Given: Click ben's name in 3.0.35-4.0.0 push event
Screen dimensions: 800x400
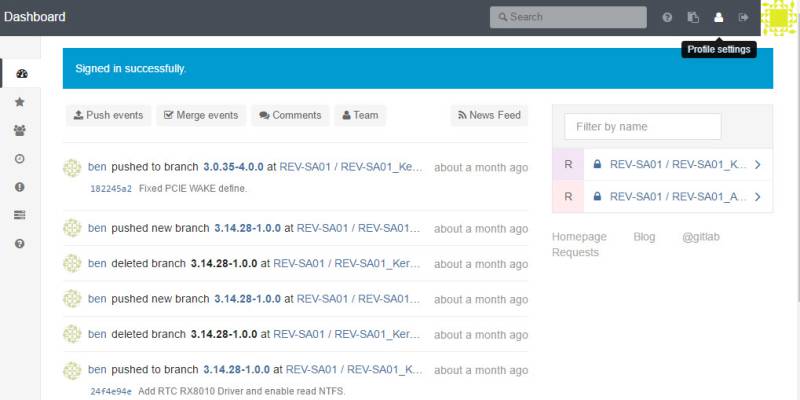Looking at the screenshot, I should pyautogui.click(x=97, y=167).
